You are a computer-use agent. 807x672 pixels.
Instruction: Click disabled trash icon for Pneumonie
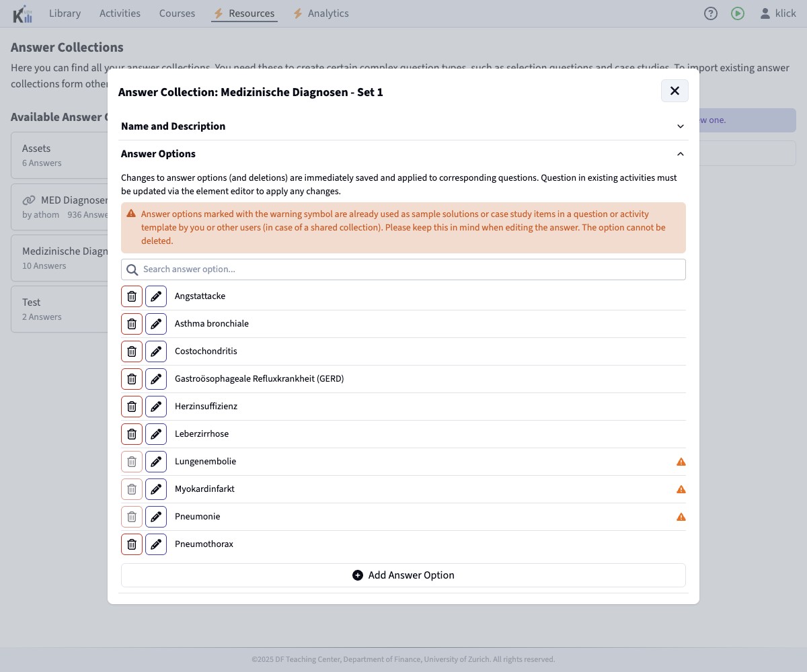(x=132, y=517)
